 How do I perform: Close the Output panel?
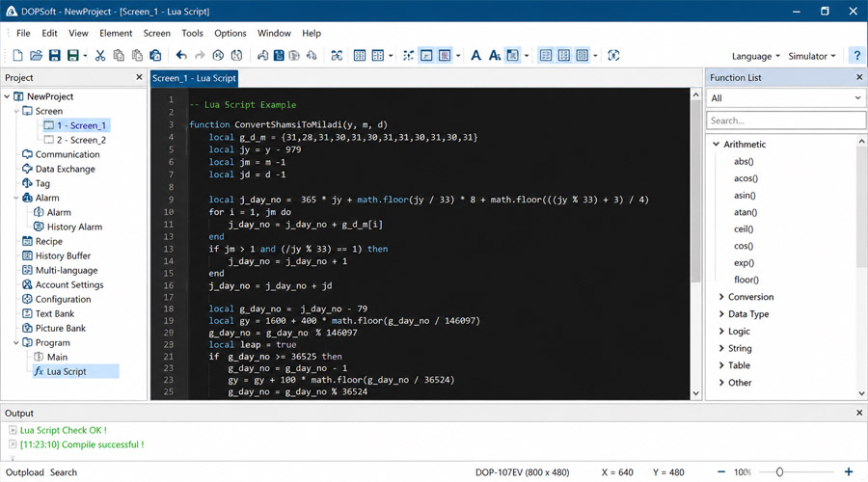point(859,413)
